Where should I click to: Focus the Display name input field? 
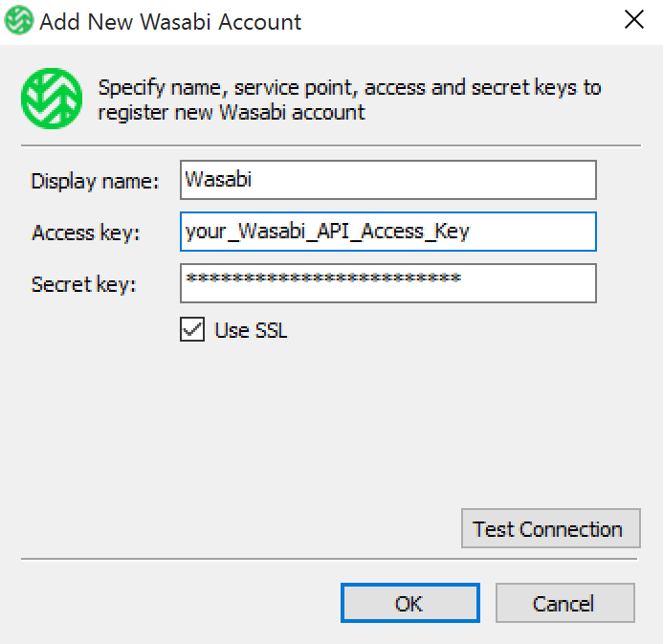pyautogui.click(x=387, y=180)
